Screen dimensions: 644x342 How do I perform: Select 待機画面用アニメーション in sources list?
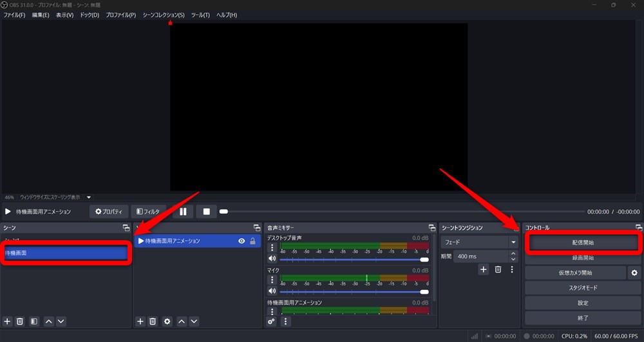[x=198, y=241]
